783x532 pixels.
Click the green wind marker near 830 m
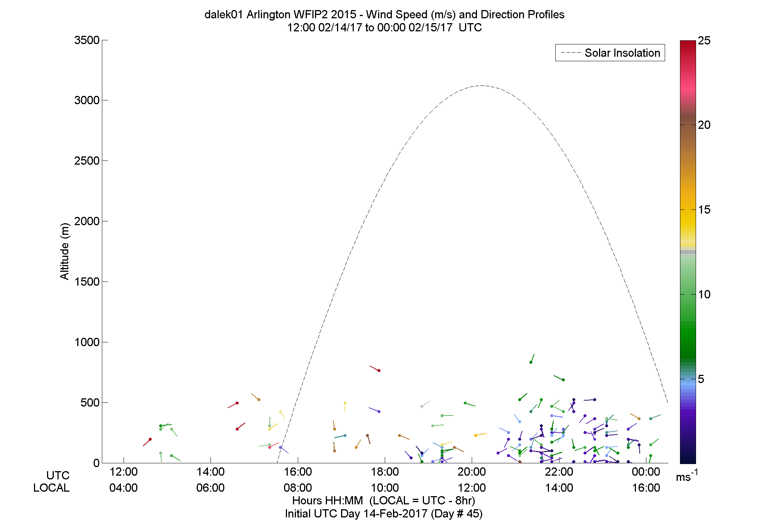[x=531, y=362]
